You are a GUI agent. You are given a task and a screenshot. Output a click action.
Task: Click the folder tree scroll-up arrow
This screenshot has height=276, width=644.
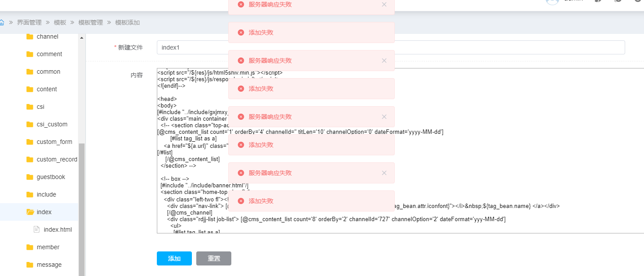tap(81, 38)
